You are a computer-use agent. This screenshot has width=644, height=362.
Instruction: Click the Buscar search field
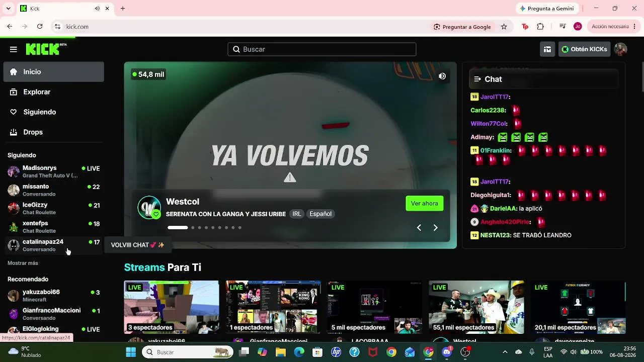click(322, 49)
